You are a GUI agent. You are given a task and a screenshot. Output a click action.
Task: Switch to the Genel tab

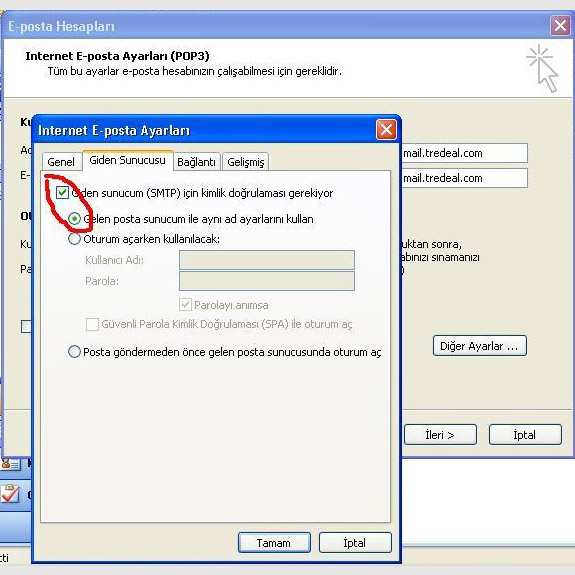pos(61,162)
